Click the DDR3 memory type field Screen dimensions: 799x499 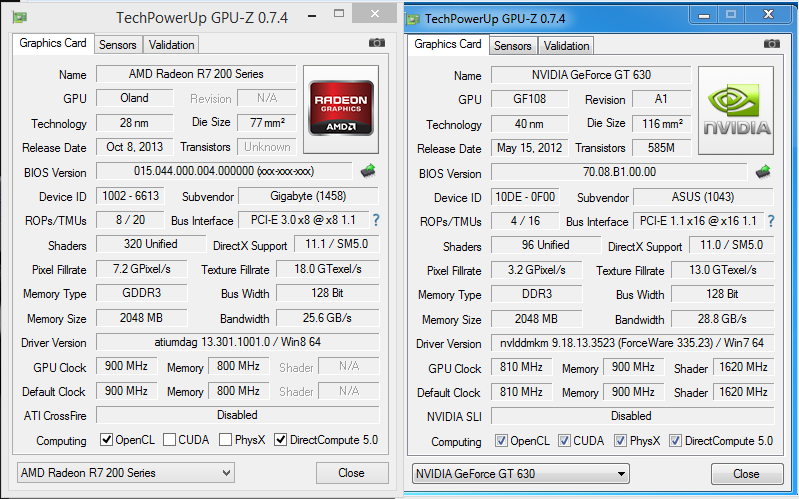click(537, 294)
